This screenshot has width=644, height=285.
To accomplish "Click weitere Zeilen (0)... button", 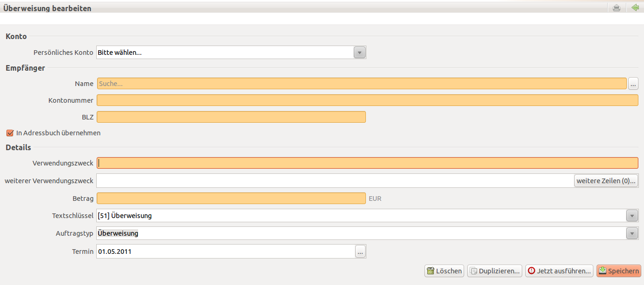I will [606, 181].
